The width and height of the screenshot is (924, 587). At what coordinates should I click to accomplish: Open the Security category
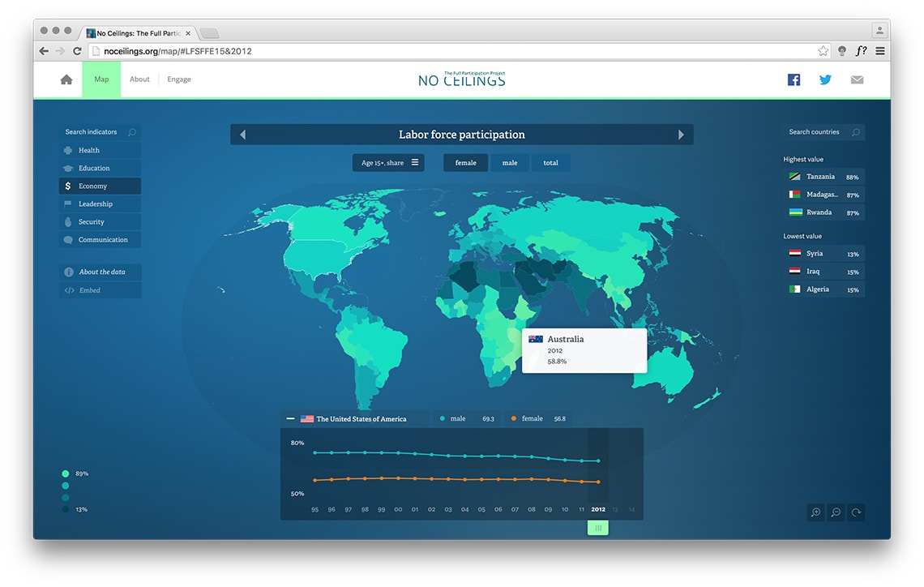pyautogui.click(x=100, y=221)
